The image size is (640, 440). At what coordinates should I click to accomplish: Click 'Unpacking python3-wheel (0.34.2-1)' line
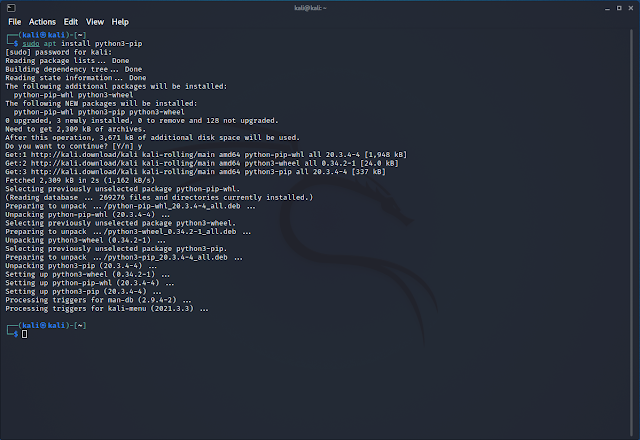pyautogui.click(x=85, y=241)
